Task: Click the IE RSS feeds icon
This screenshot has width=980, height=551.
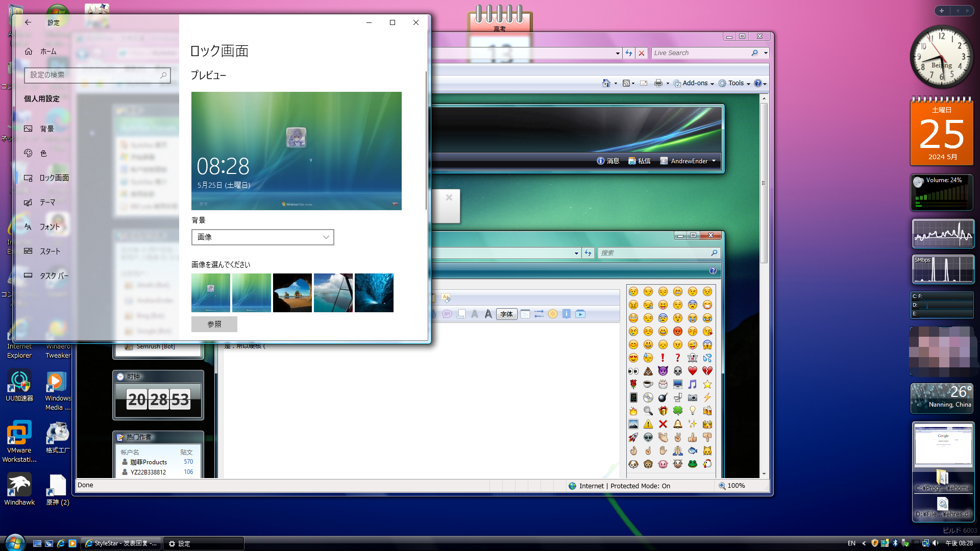Action: pos(626,83)
